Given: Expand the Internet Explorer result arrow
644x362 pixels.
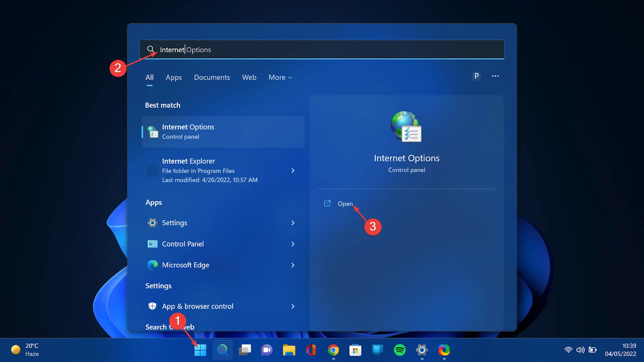Looking at the screenshot, I should [x=293, y=171].
